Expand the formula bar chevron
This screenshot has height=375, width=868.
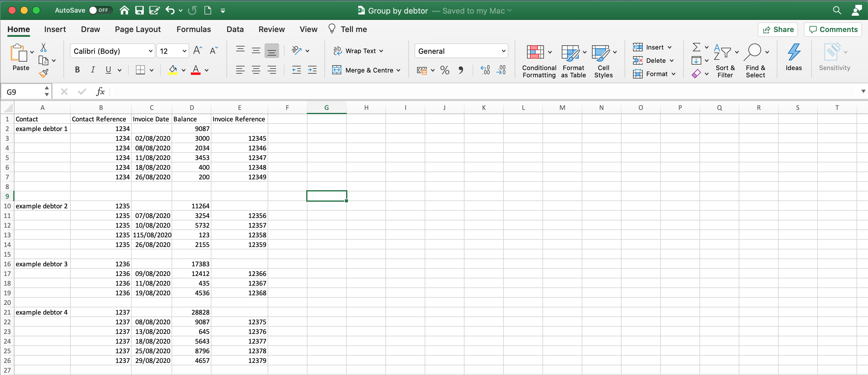(863, 91)
